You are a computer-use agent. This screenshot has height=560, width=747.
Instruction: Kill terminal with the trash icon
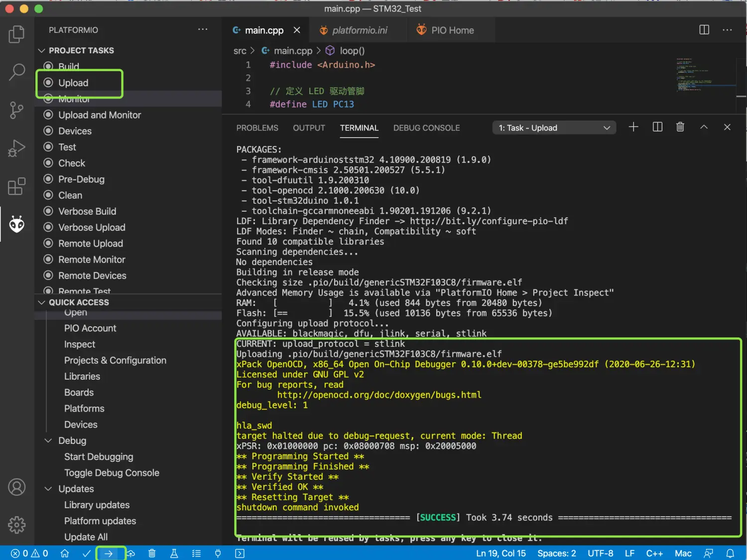(x=680, y=127)
